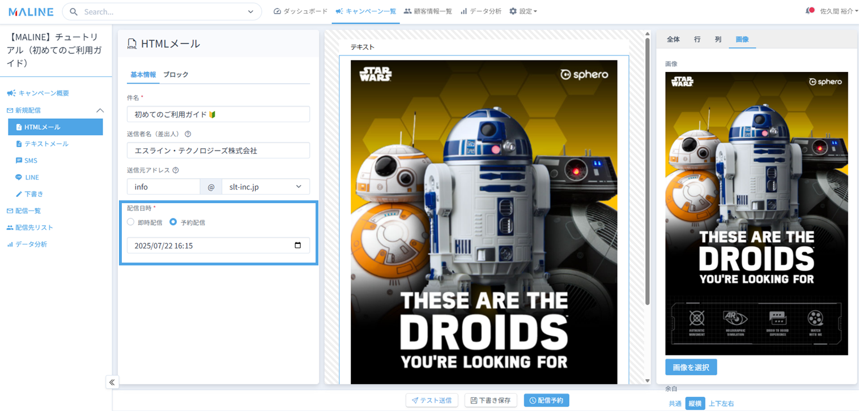
Task: Click the pencil icon for 下書き
Action: [x=19, y=194]
